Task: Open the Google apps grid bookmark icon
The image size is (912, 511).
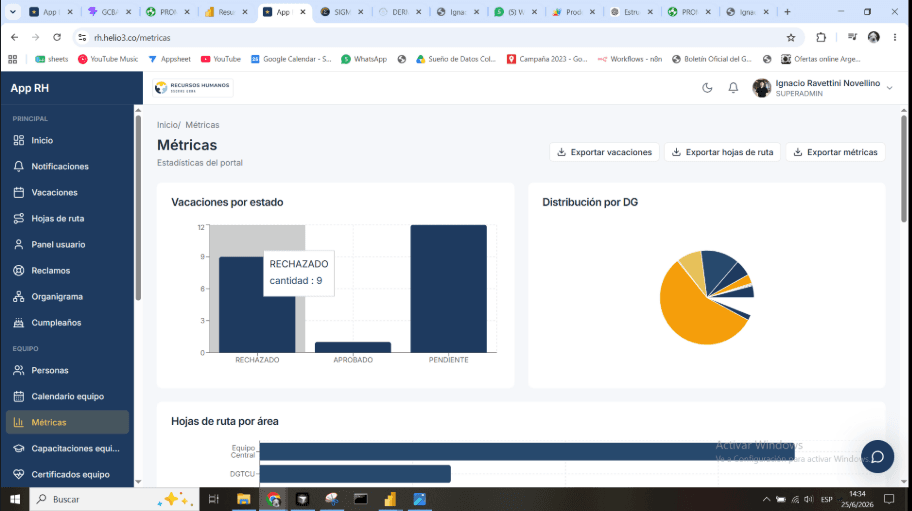Action: 13,59
